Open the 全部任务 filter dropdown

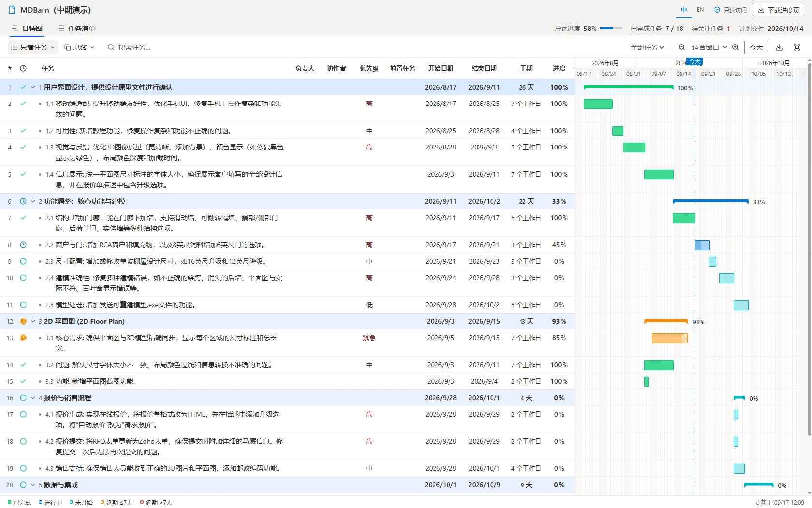tap(647, 47)
